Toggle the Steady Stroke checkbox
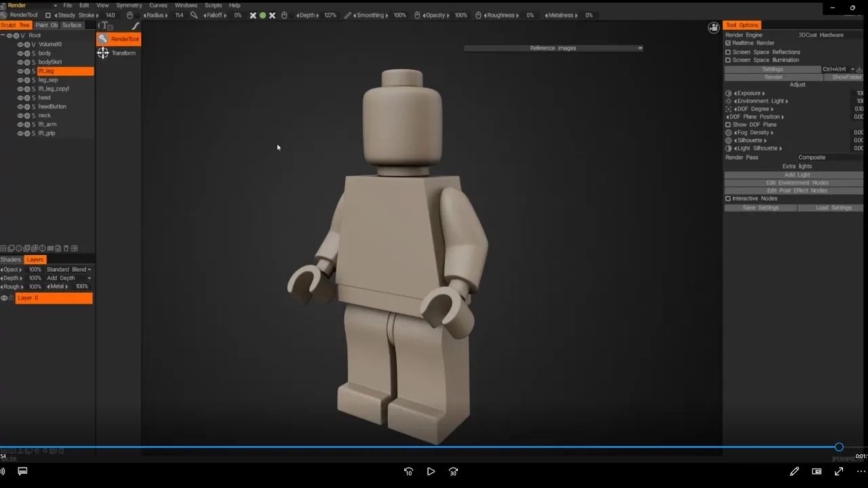The width and height of the screenshot is (868, 488). click(x=48, y=15)
